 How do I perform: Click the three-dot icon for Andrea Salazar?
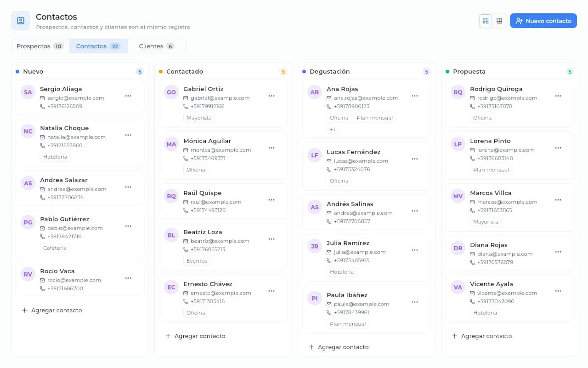tap(128, 187)
